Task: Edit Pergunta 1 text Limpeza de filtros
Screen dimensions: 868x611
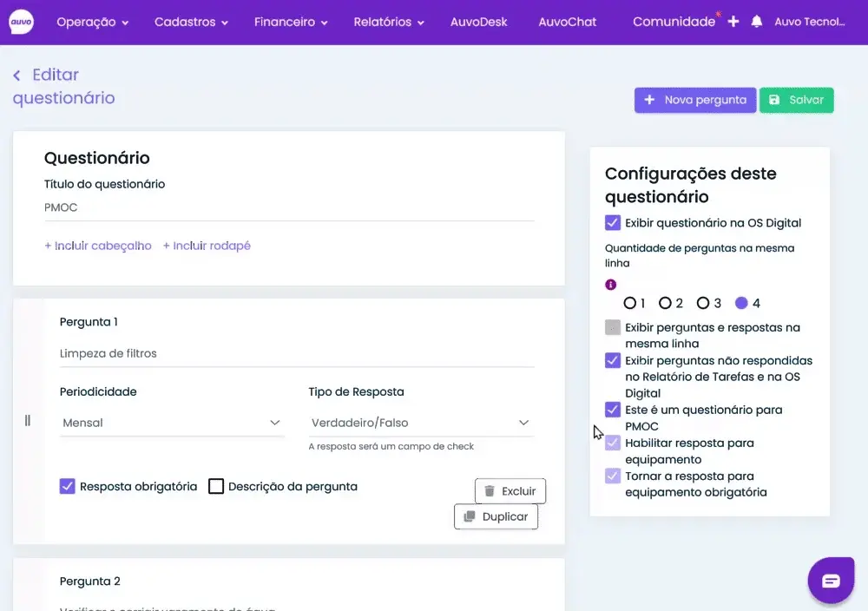Action: (297, 353)
